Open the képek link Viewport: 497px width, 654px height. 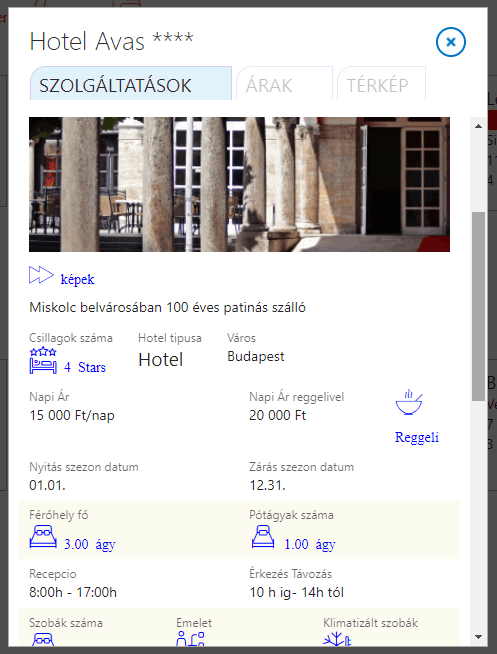pos(78,279)
